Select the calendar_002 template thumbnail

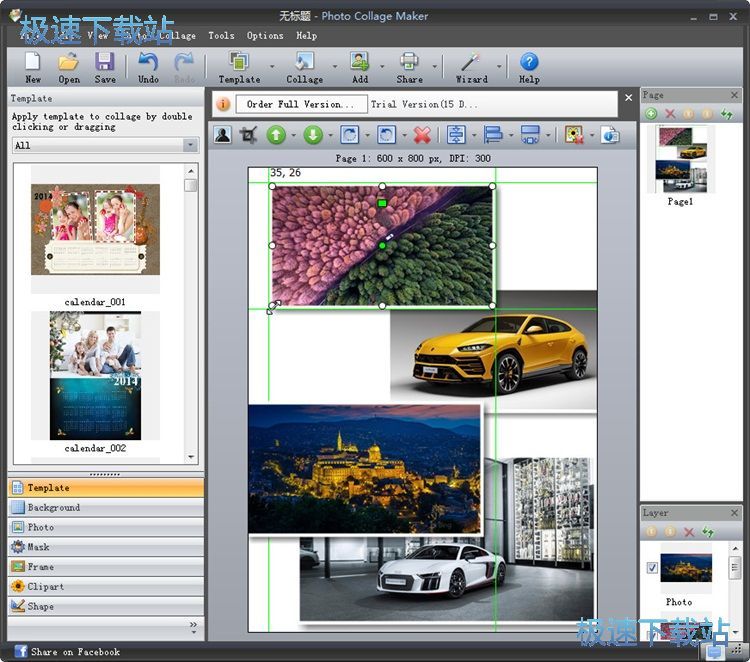coord(96,375)
